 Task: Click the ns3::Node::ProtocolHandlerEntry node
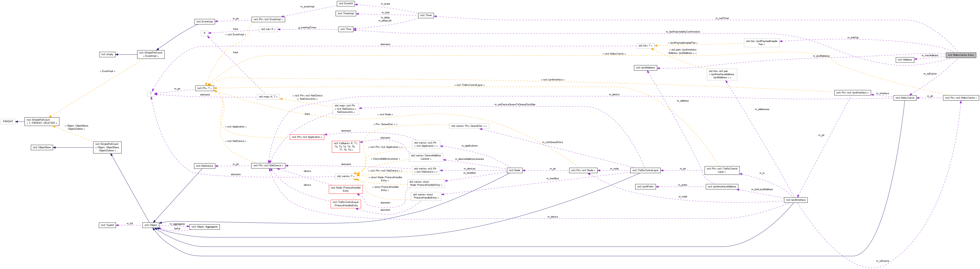[x=345, y=189]
